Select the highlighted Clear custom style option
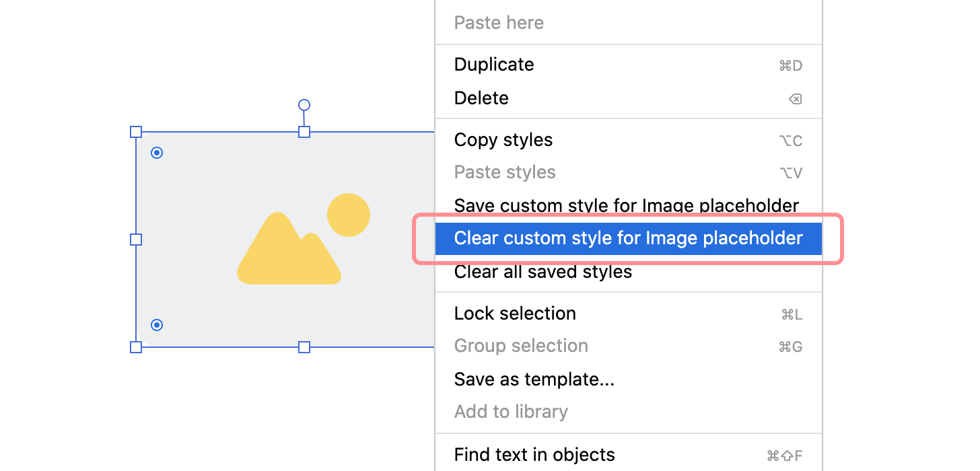This screenshot has height=471, width=980. pyautogui.click(x=628, y=238)
